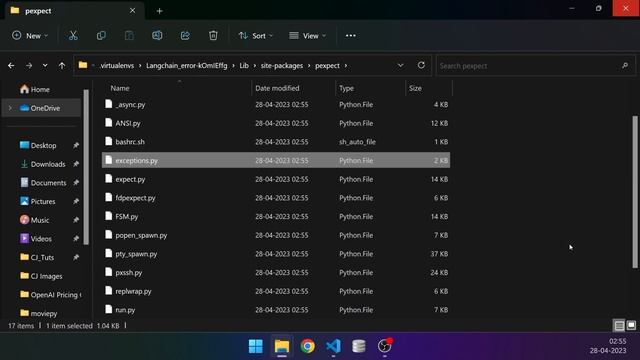Open the database app taskbar icon
This screenshot has width=640, height=360.
[x=359, y=346]
